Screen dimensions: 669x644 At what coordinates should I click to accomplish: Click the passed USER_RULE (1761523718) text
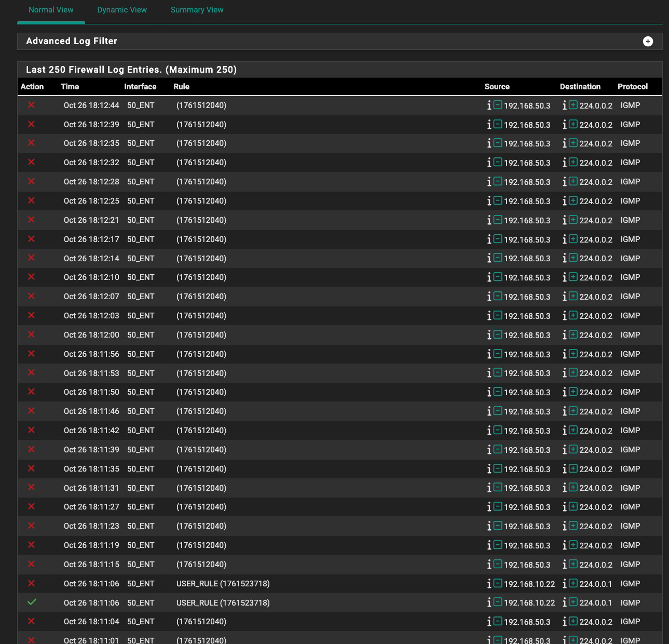223,603
